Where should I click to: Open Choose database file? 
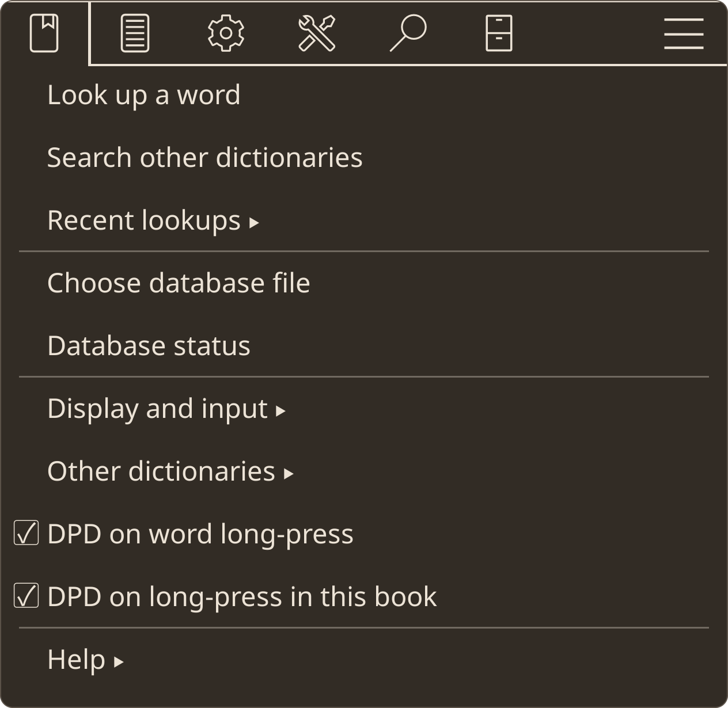coord(364,283)
